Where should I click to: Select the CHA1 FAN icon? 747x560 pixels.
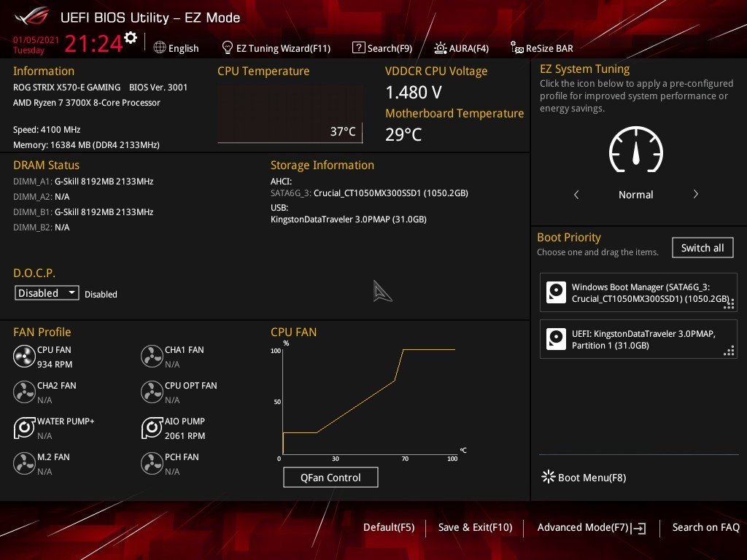click(152, 356)
